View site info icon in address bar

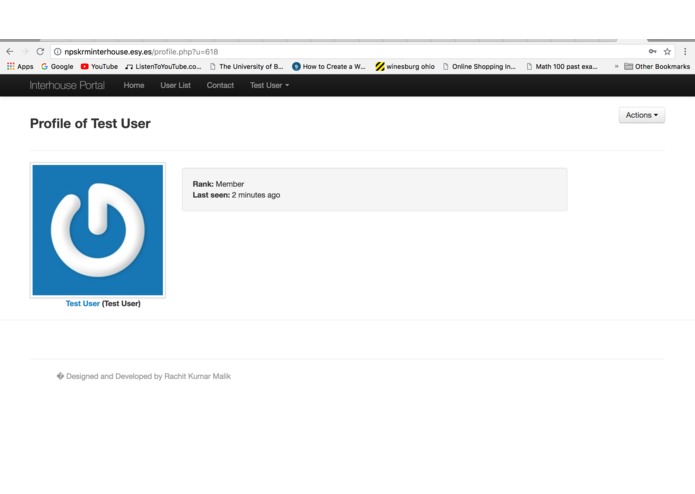(x=58, y=52)
